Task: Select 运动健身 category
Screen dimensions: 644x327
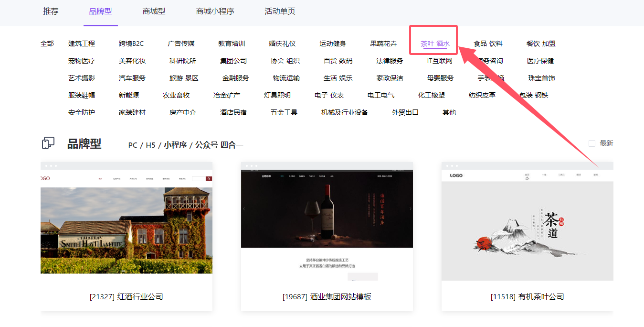Action: (333, 44)
